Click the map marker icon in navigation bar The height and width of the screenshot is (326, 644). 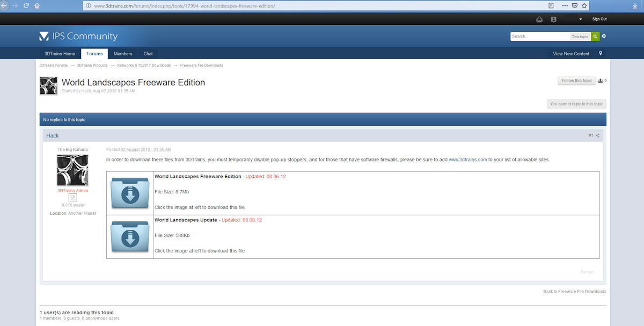(x=601, y=53)
